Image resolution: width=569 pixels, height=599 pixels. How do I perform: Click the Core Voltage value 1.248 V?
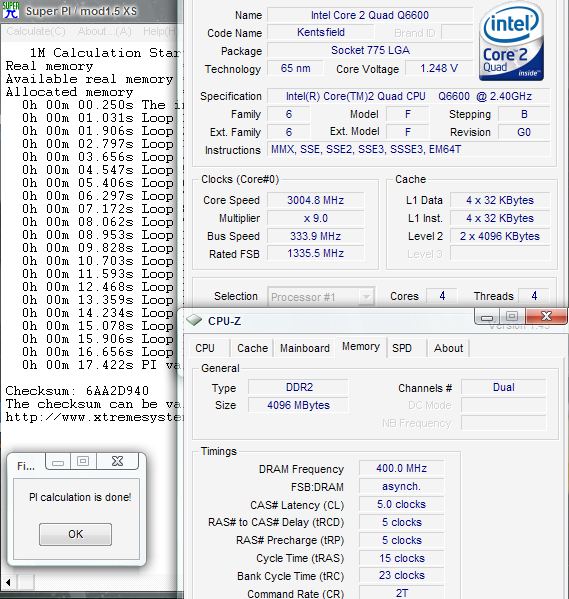pyautogui.click(x=439, y=68)
